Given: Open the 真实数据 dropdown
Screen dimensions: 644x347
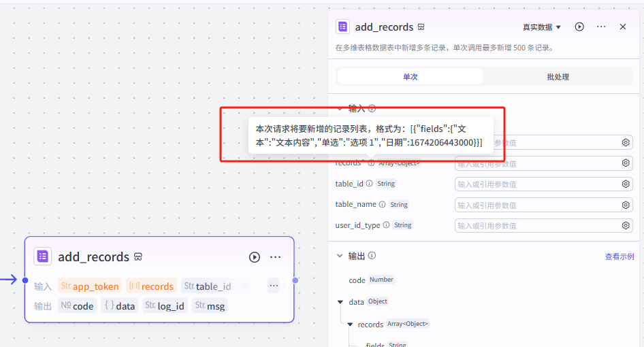Looking at the screenshot, I should [541, 27].
